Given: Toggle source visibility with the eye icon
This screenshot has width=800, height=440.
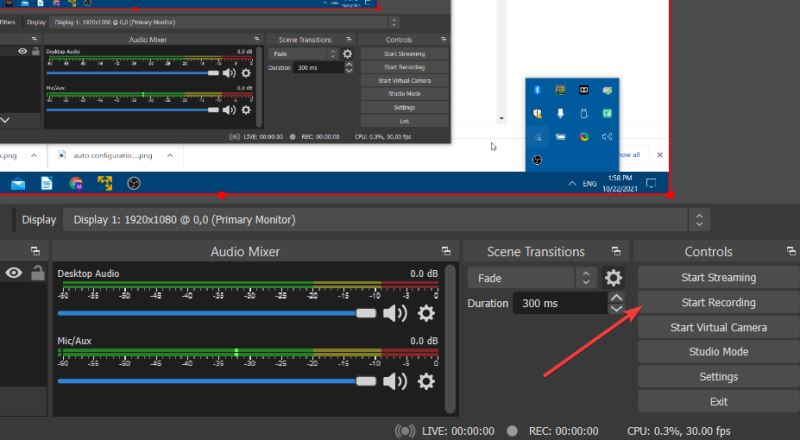Looking at the screenshot, I should 14,273.
